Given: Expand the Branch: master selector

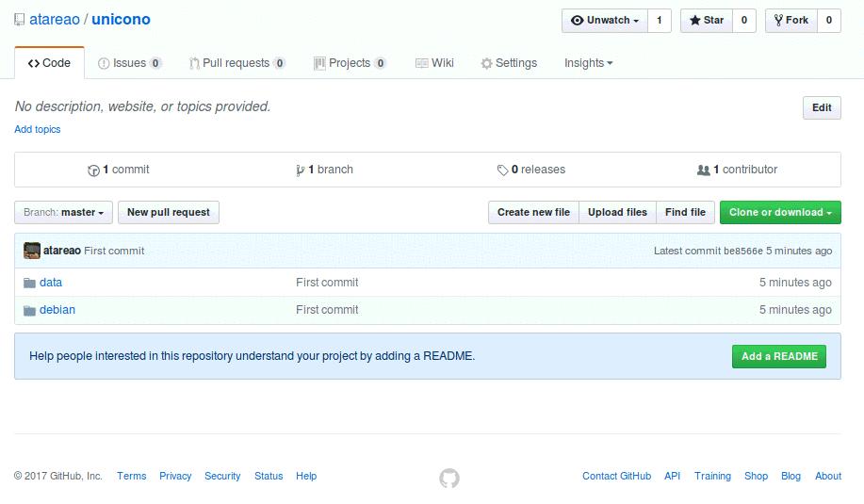Looking at the screenshot, I should pyautogui.click(x=63, y=213).
